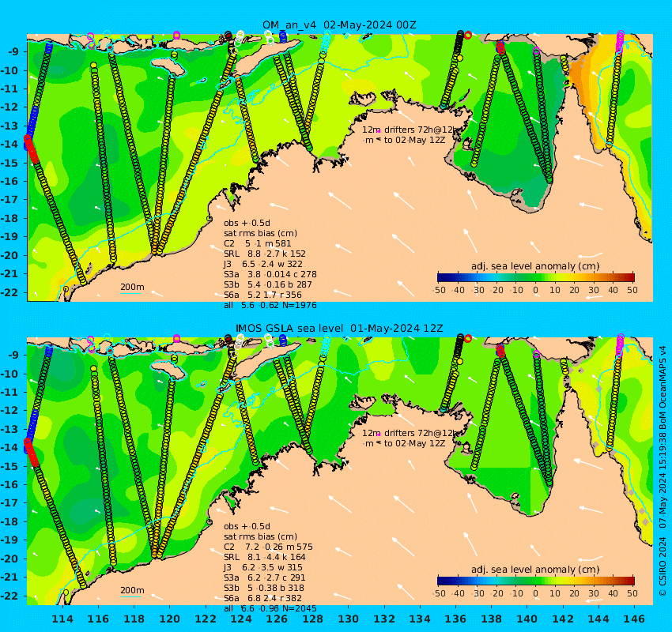Viewport: 672px width, 632px height.
Task: Select the summary row 'all 6.6 0.96 N=2045'
Action: click(270, 608)
